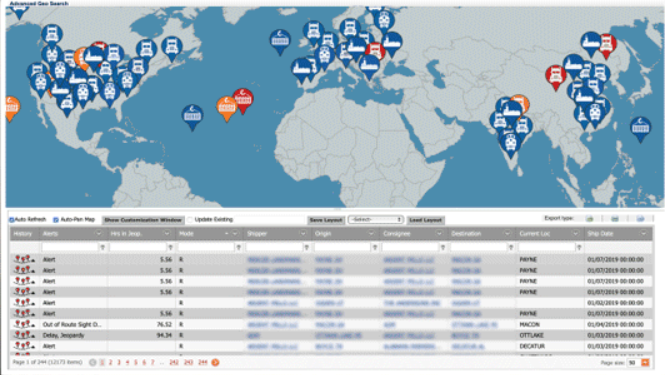This screenshot has width=665, height=375.
Task: Click the last export type icon
Action: tap(640, 219)
